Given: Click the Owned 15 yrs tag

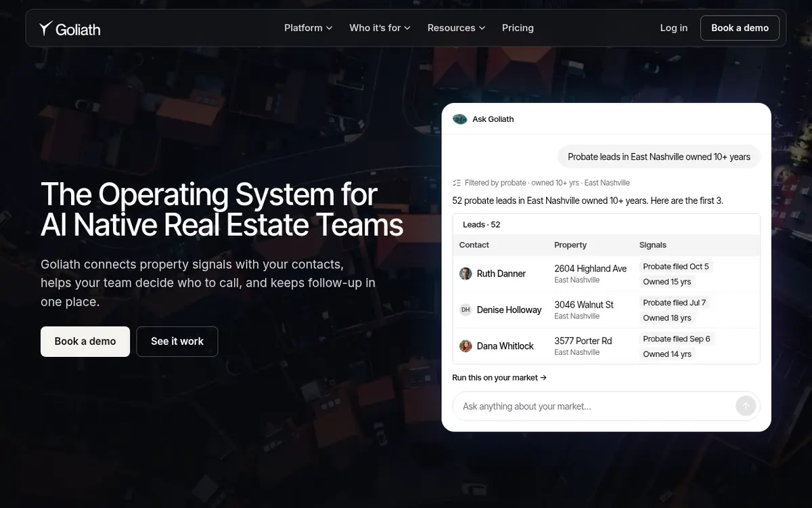Looking at the screenshot, I should tap(667, 282).
